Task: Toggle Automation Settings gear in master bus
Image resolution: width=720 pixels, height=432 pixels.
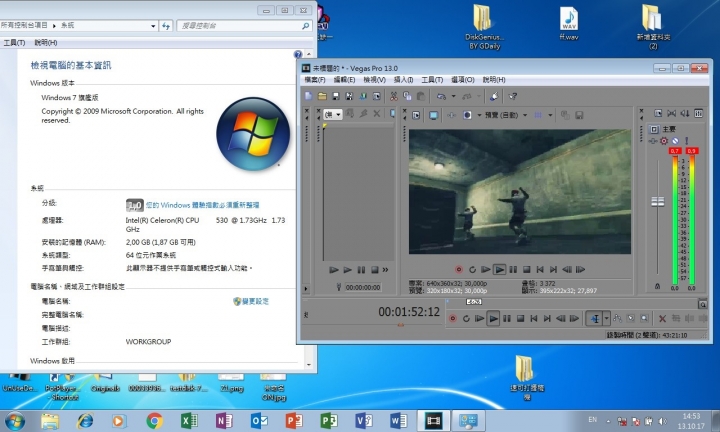Action: 664,141
